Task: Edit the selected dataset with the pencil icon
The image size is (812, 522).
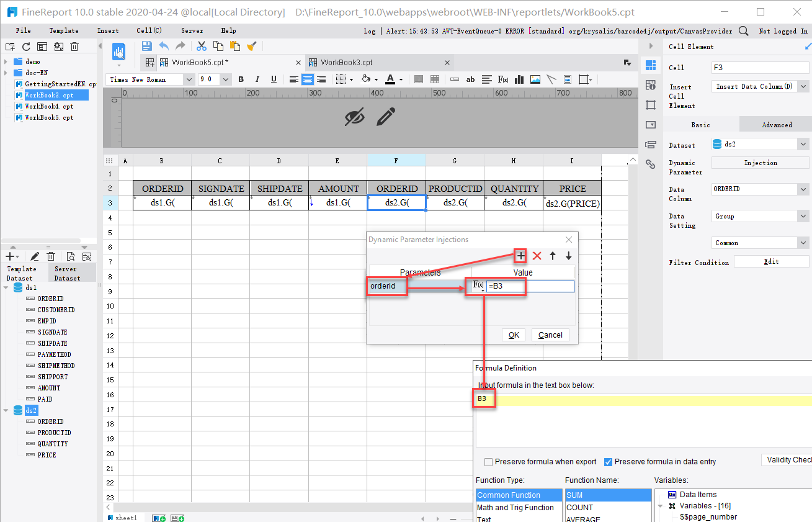Action: coord(35,256)
